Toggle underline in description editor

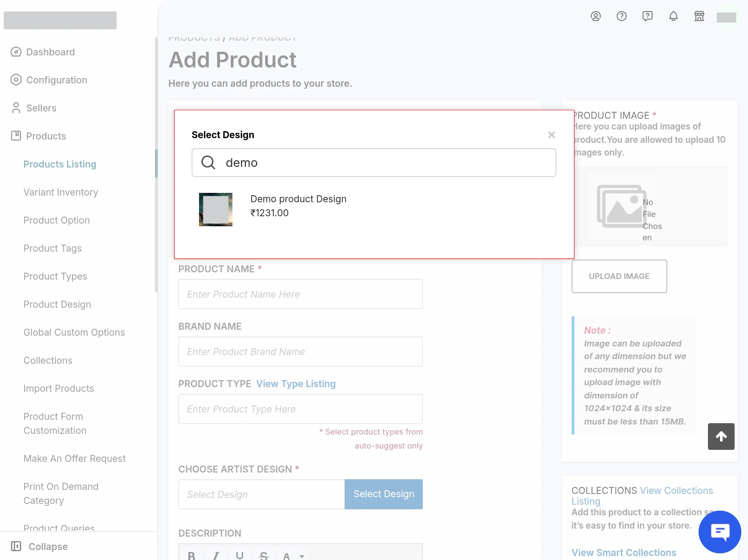point(239,555)
